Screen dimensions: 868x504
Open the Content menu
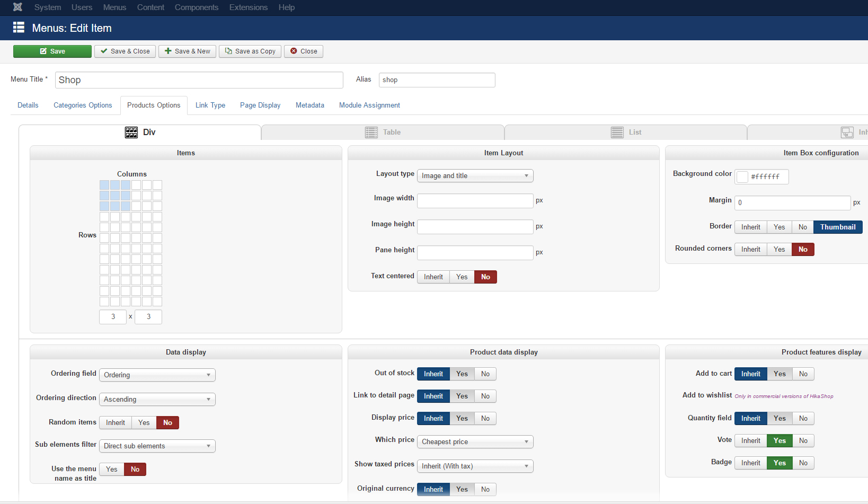pyautogui.click(x=151, y=7)
